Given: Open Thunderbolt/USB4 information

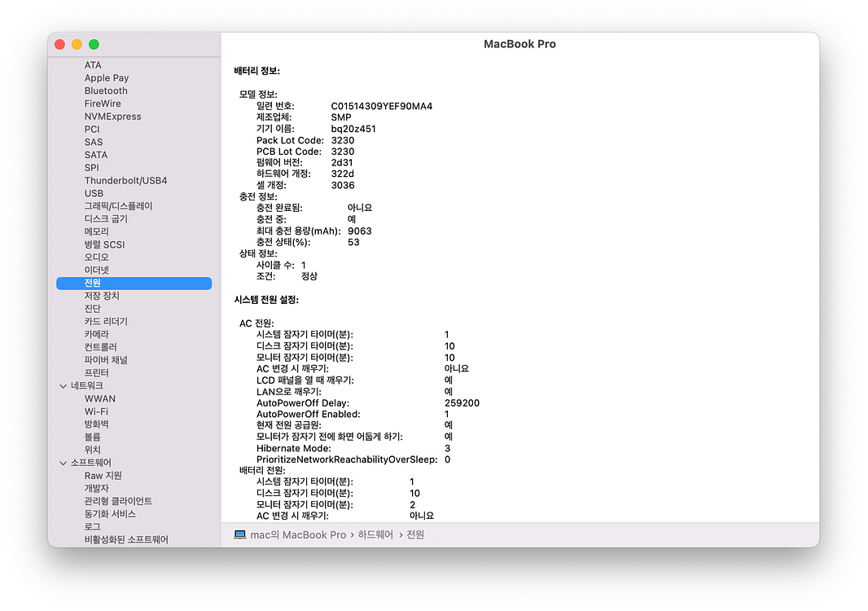Looking at the screenshot, I should pyautogui.click(x=125, y=180).
